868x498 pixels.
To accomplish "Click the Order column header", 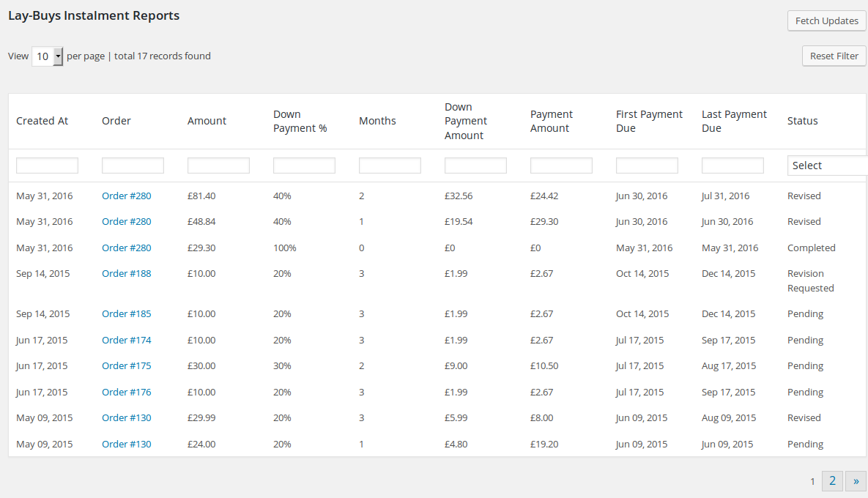I will (116, 121).
